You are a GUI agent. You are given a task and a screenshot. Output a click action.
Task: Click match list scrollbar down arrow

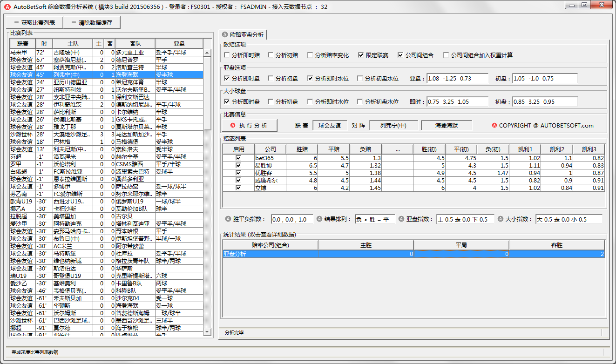pyautogui.click(x=208, y=331)
